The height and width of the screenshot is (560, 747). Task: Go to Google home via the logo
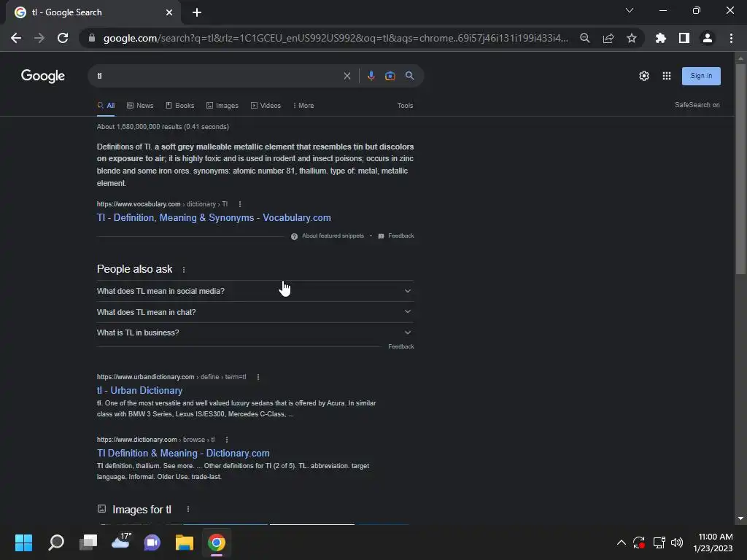coord(43,76)
